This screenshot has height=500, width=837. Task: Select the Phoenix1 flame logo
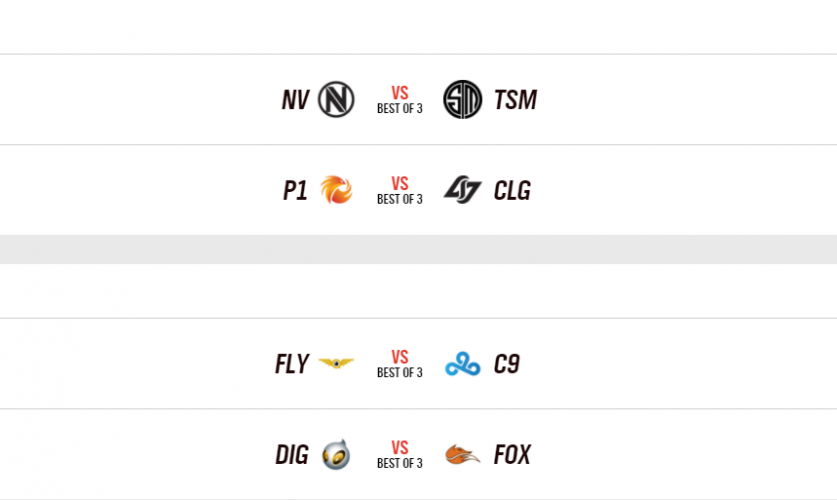[336, 190]
